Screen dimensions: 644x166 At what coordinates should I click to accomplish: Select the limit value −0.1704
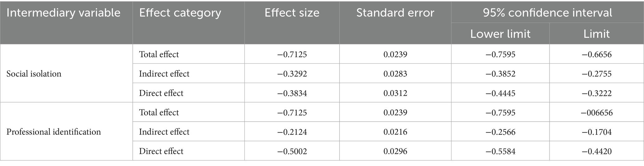[x=596, y=132]
